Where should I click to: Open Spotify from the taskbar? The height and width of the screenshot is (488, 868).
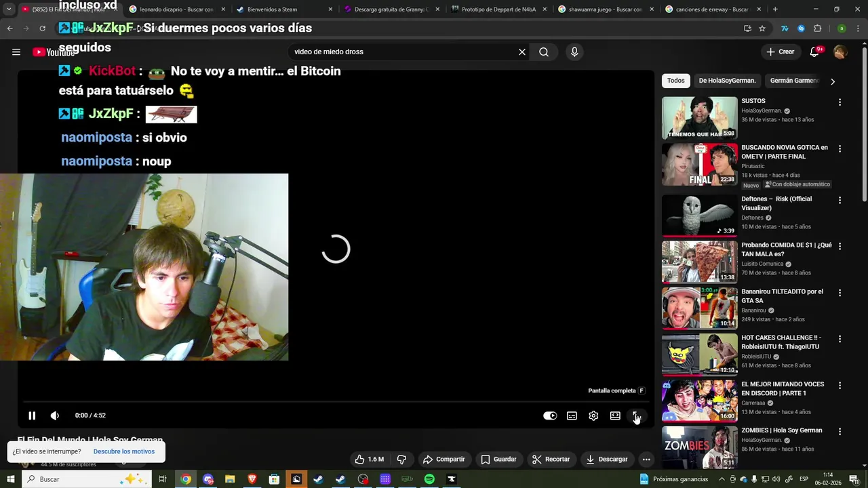coord(429,479)
